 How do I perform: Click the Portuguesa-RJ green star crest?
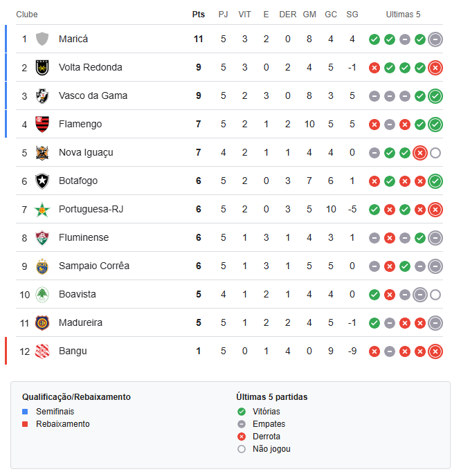[x=42, y=210]
